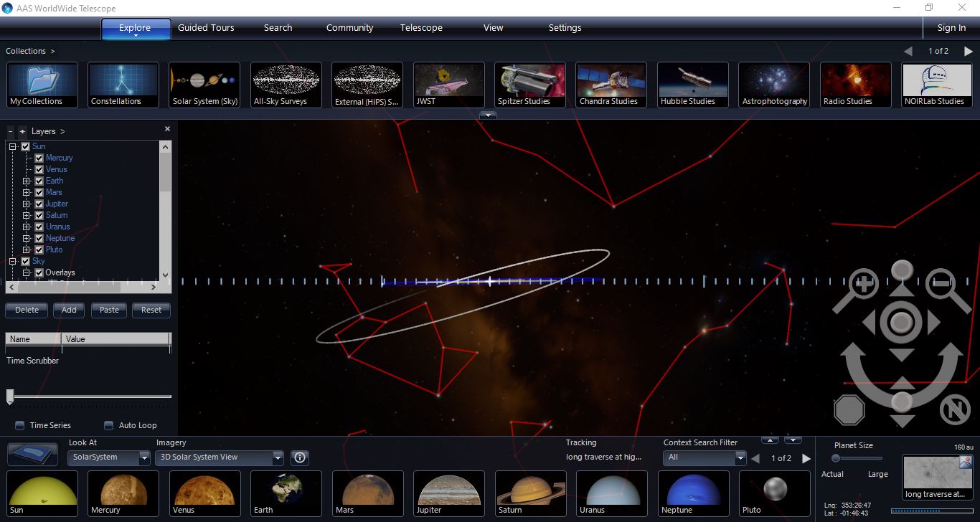
Task: Click the Add layer button
Action: [69, 310]
